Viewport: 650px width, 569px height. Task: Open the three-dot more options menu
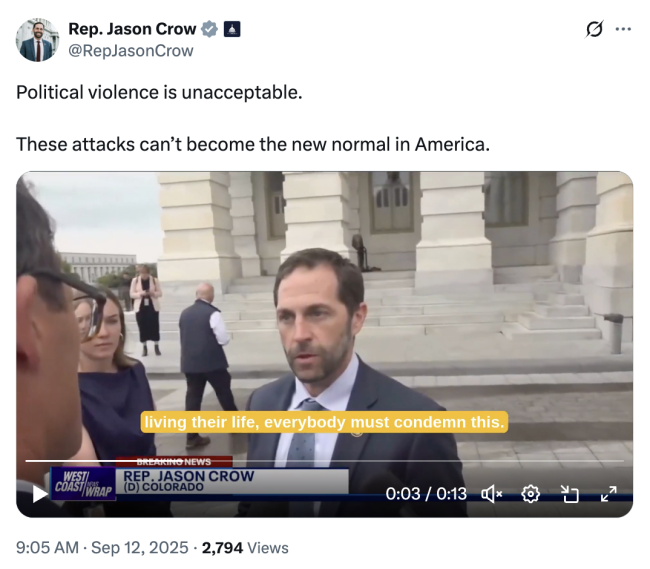pyautogui.click(x=623, y=29)
